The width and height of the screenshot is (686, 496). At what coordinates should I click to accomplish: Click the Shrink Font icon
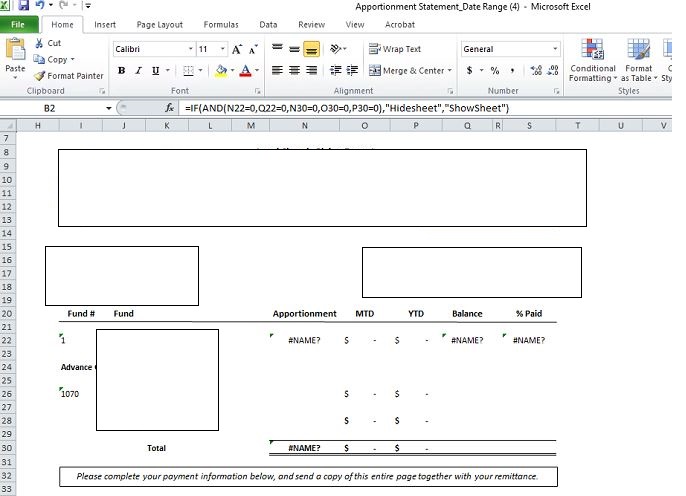tap(253, 49)
